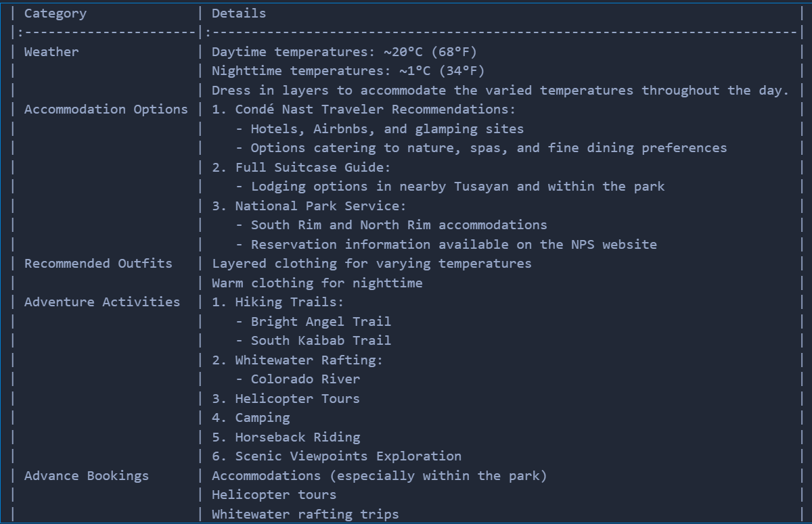Screen dimensions: 812x524
Task: Click the Helicopter Tours list entry
Action: [286, 399]
